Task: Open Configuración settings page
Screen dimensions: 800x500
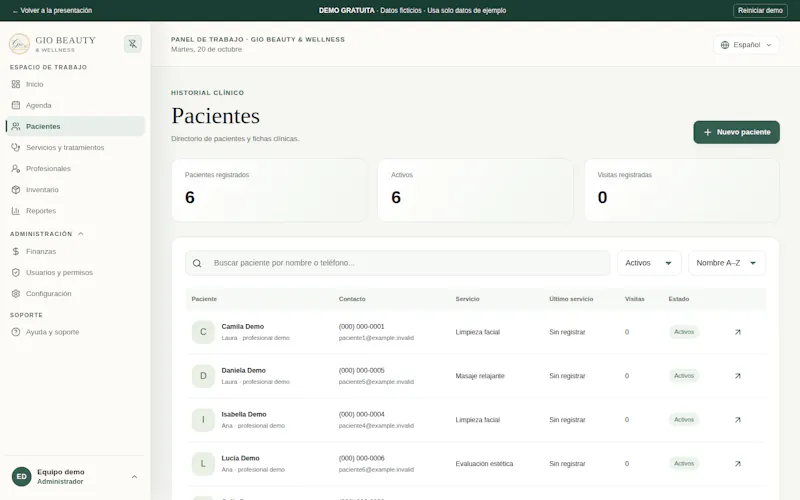Action: click(75, 293)
